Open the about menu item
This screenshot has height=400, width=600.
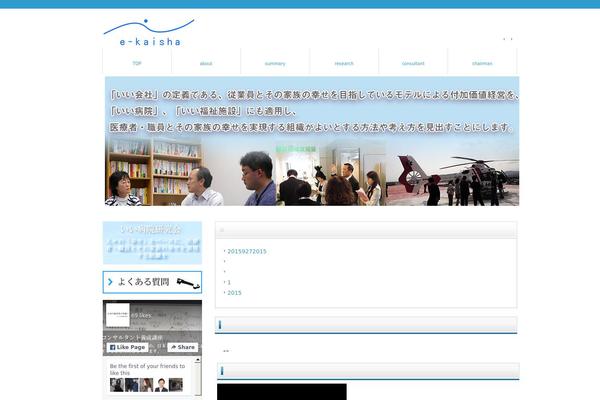tap(206, 63)
